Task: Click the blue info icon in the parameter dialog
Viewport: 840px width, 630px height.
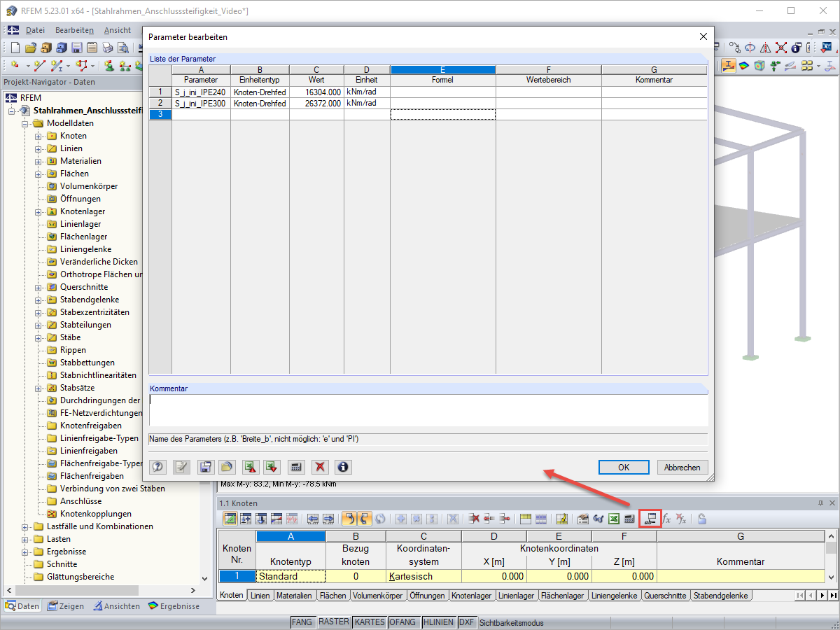Action: 342,467
